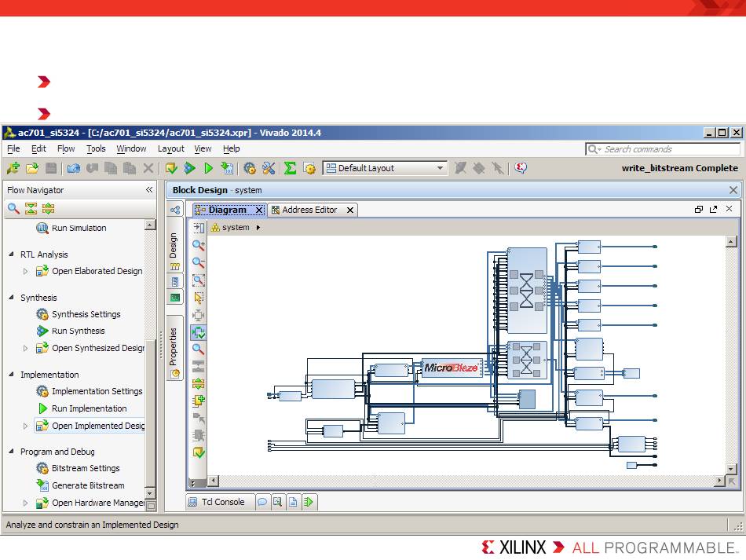Viewport: 746px width, 560px height.
Task: Select the MicroBlaze block in diagram
Action: (452, 368)
